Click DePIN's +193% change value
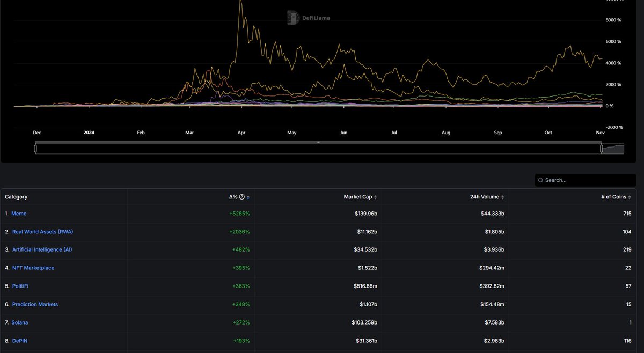644x353 pixels. (241, 341)
